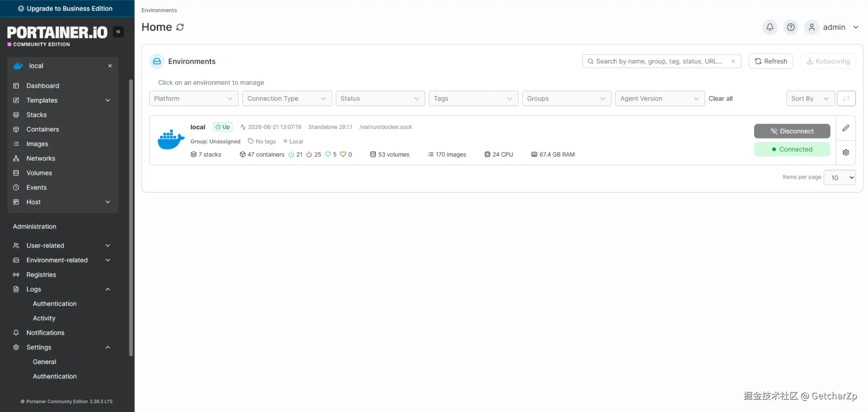Click the local environment name
The width and height of the screenshot is (868, 412).
click(198, 127)
